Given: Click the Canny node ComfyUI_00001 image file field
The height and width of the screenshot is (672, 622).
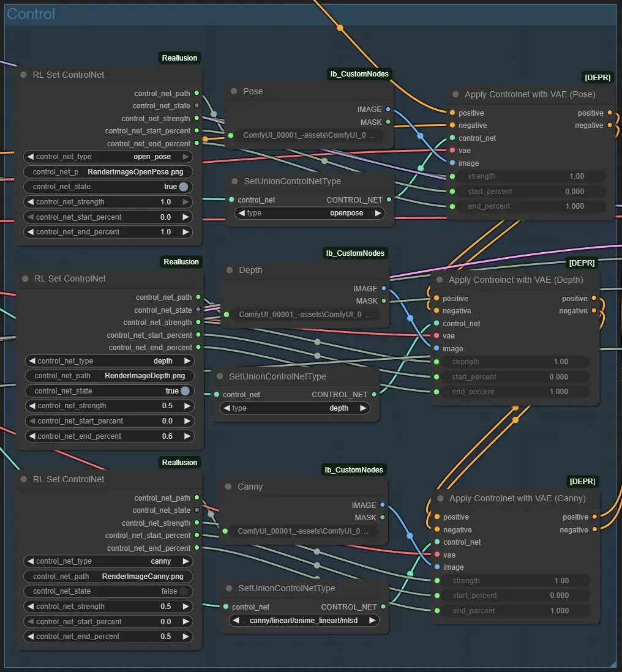Looking at the screenshot, I should [304, 531].
